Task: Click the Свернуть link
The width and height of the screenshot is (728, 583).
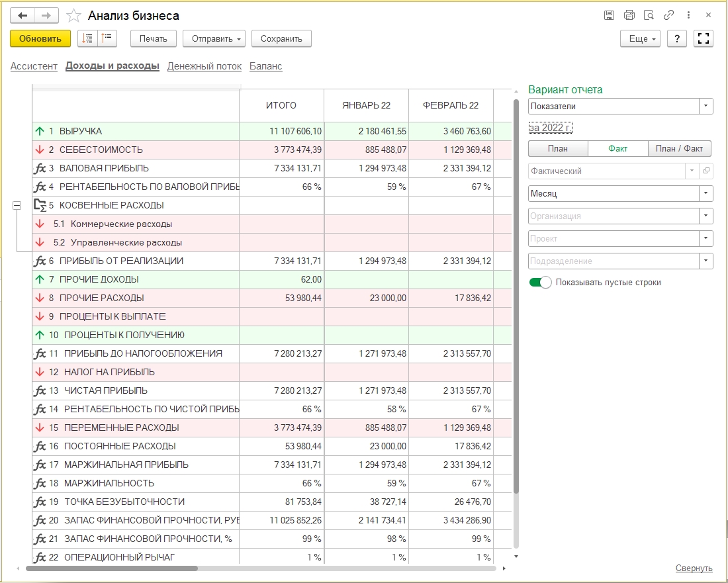Action: pyautogui.click(x=694, y=568)
